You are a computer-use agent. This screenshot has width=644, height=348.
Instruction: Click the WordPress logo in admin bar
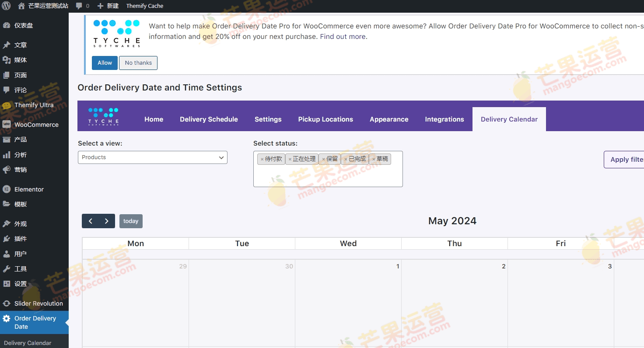coord(6,6)
